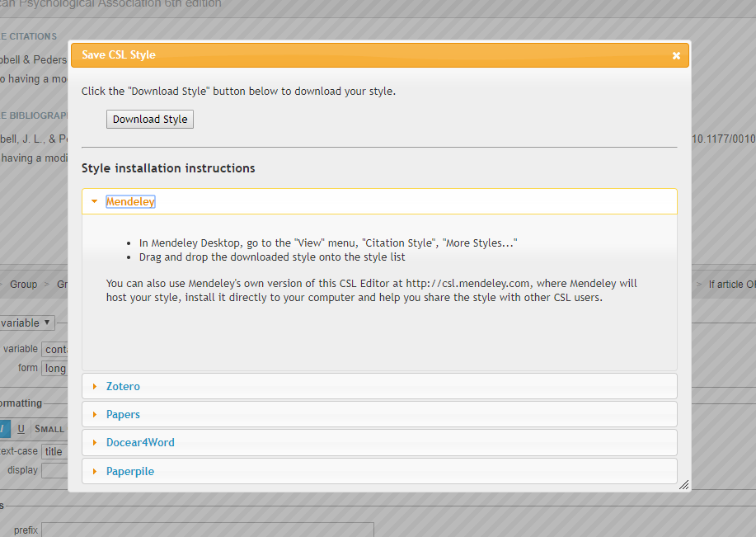This screenshot has height=537, width=756.
Task: Click the display field in the background
Action: coord(54,470)
